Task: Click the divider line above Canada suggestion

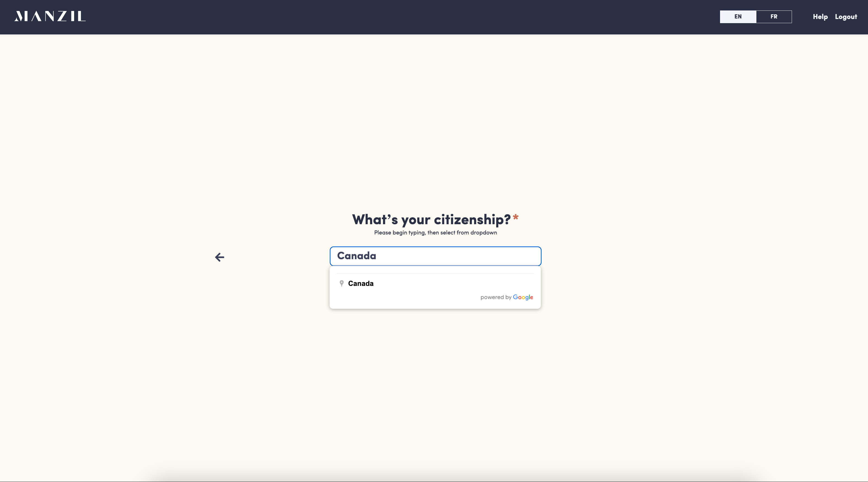Action: point(435,273)
